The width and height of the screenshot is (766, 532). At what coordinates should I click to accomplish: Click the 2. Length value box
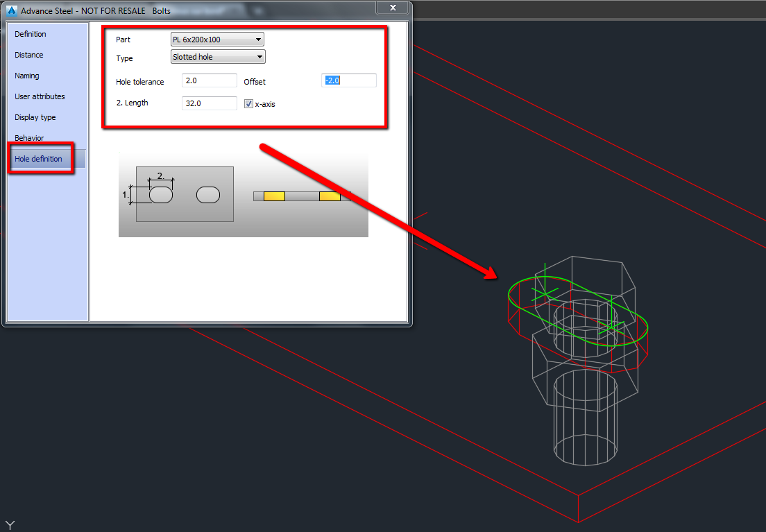[209, 103]
